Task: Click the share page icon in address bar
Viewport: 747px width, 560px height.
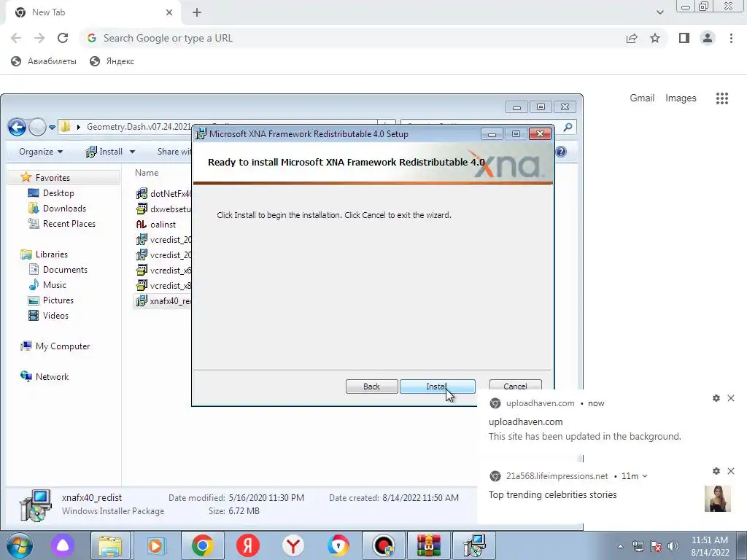Action: [632, 38]
